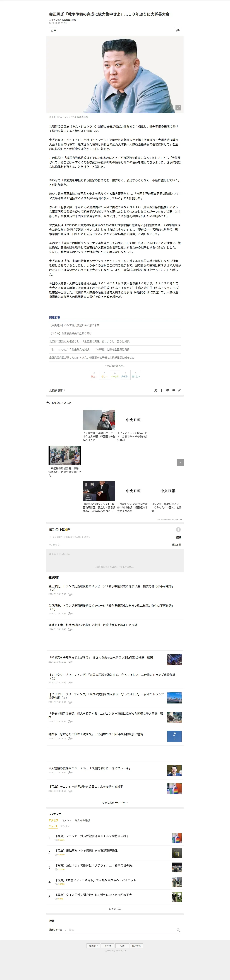React with '腹立つ' emotion button
The width and height of the screenshot is (230, 980).
click(94, 375)
